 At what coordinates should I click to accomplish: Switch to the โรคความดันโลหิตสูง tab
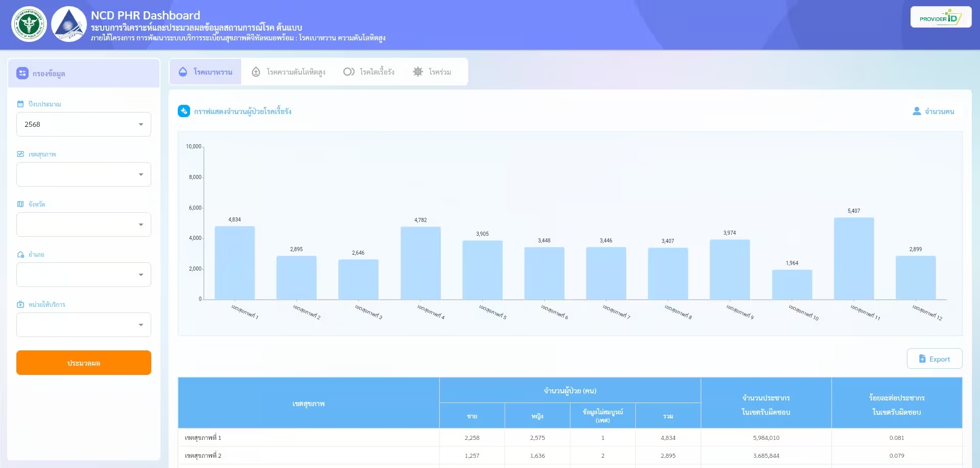pos(288,72)
